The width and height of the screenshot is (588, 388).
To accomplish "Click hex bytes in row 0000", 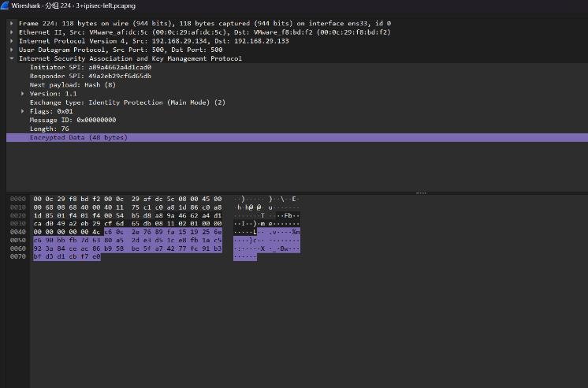I will pyautogui.click(x=128, y=199).
